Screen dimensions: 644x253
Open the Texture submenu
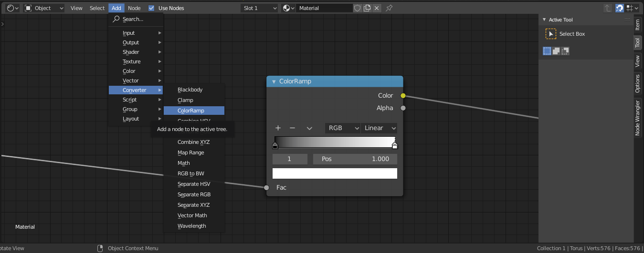pyautogui.click(x=136, y=61)
